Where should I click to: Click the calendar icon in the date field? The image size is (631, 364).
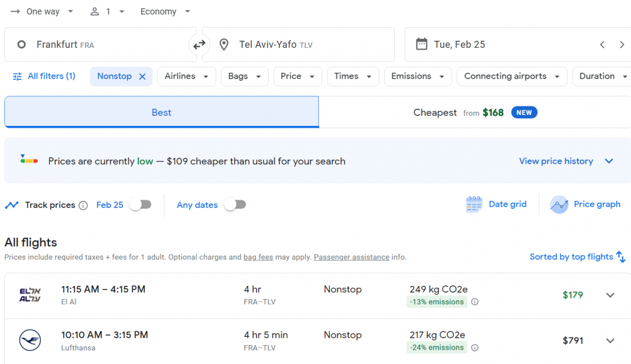coord(422,44)
